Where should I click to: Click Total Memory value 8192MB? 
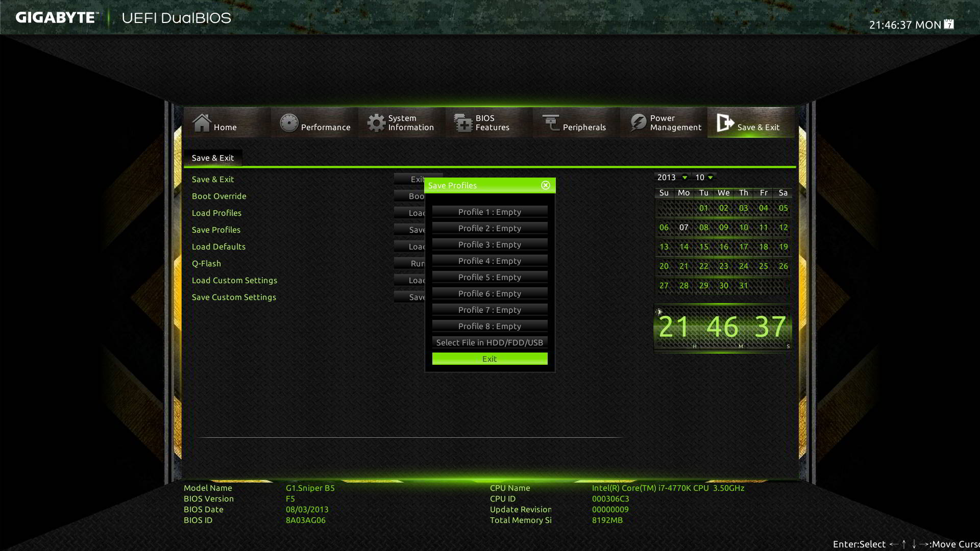pos(607,520)
